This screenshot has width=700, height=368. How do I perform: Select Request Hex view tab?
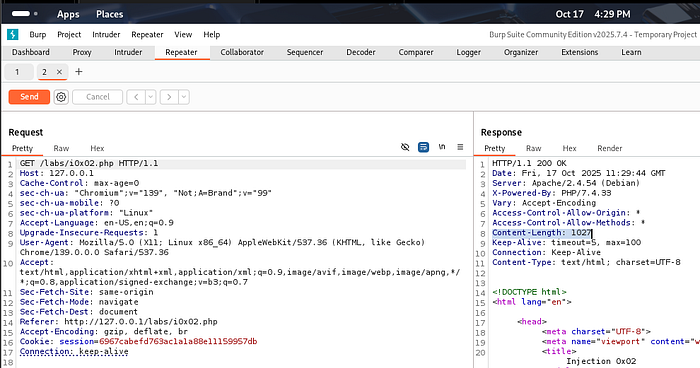[97, 148]
